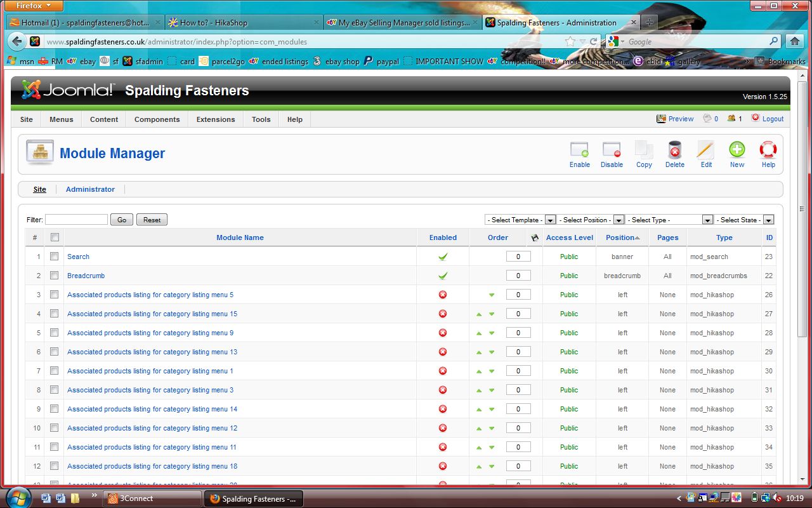This screenshot has height=508, width=812.
Task: Create a module with New icon
Action: click(x=737, y=151)
